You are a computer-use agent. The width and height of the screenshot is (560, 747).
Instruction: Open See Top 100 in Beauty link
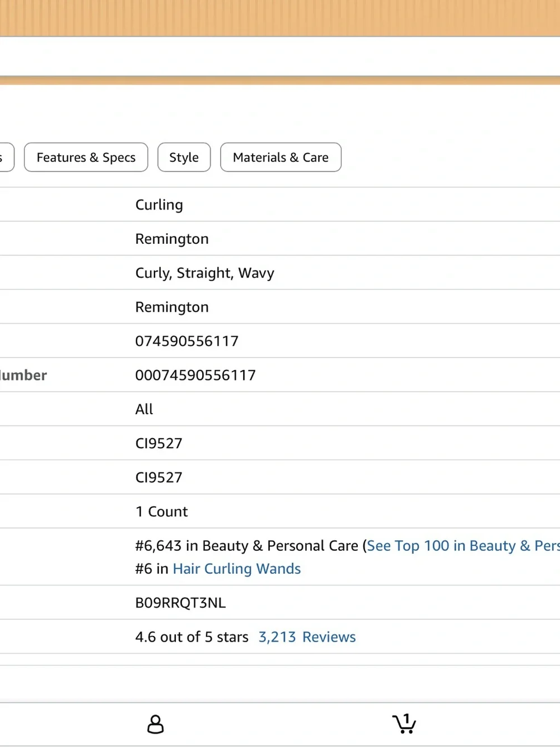point(463,546)
